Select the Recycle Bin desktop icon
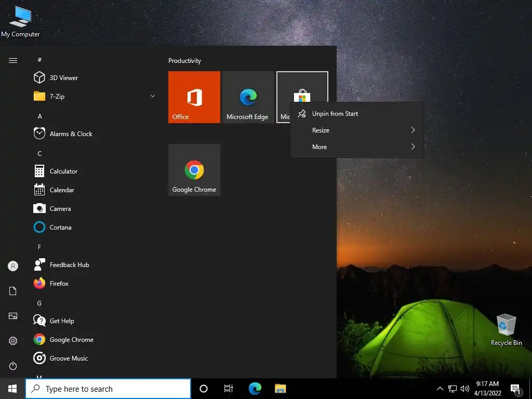This screenshot has height=399, width=532. click(506, 330)
